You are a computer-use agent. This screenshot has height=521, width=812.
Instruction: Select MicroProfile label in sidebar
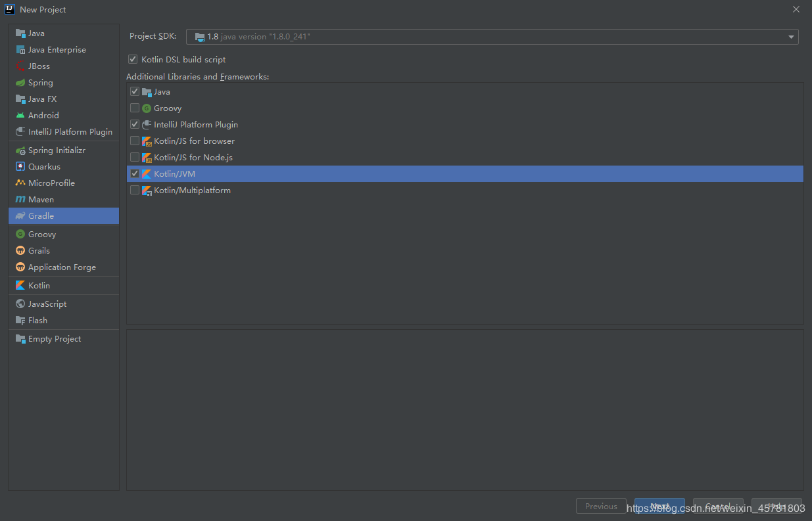pyautogui.click(x=51, y=183)
